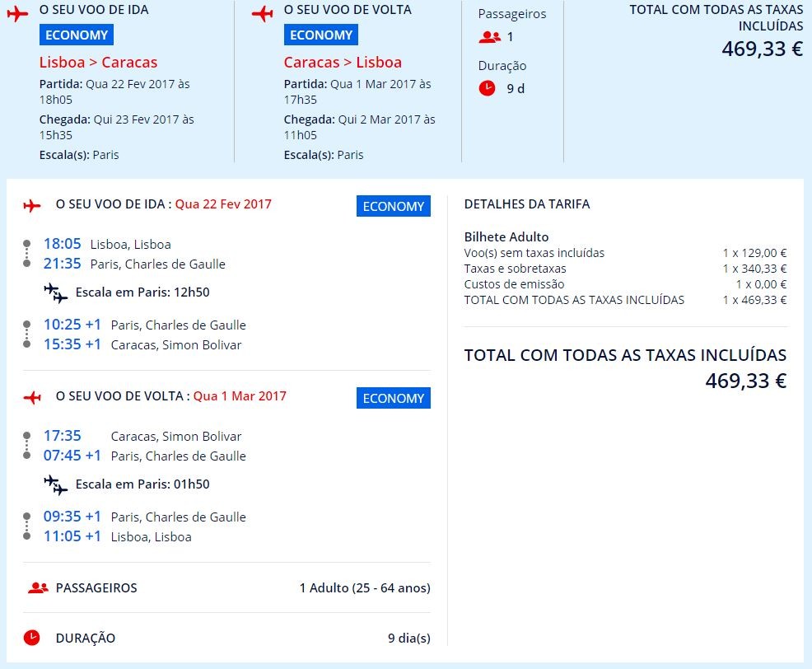Image resolution: width=812 pixels, height=669 pixels.
Task: Click the ECONOMY badge in the return summary header
Action: [321, 35]
